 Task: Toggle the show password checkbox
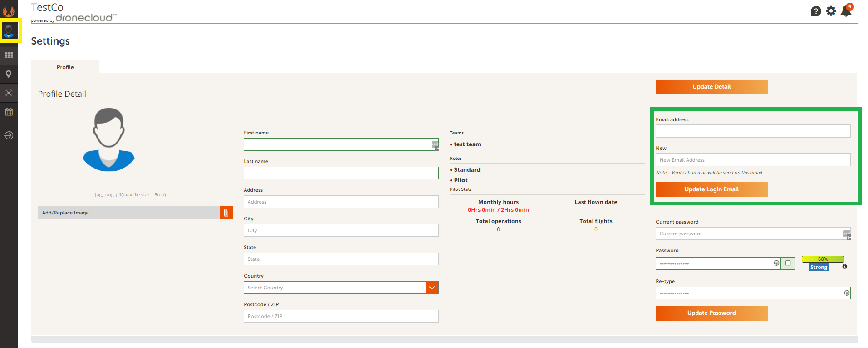pyautogui.click(x=788, y=263)
